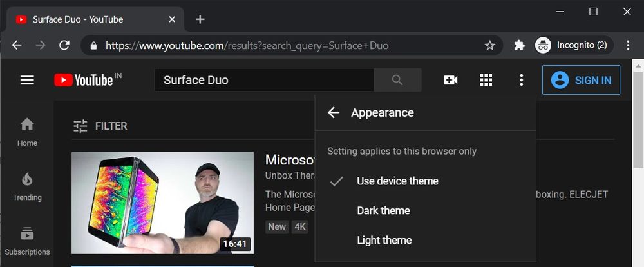Click the Surface Duo search input field
This screenshot has height=267, width=644.
(264, 80)
